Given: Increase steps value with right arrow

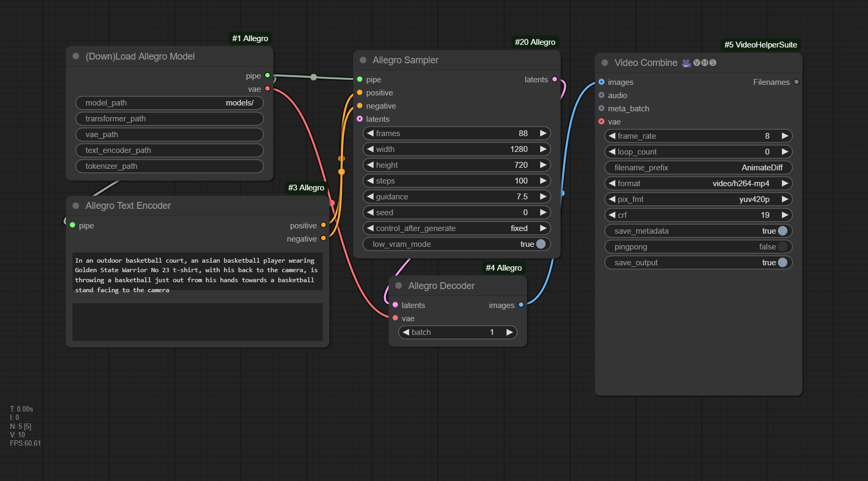Looking at the screenshot, I should tap(543, 181).
